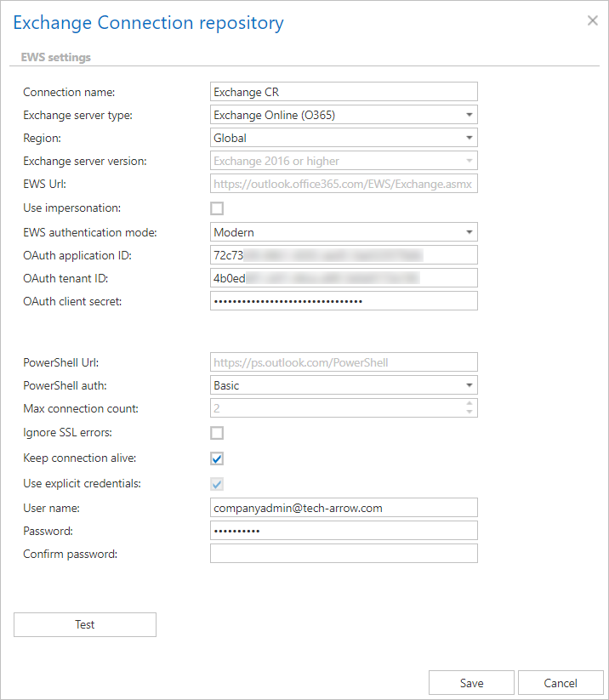Screen dimensions: 609x700
Task: Save the connection settings
Action: click(x=471, y=683)
